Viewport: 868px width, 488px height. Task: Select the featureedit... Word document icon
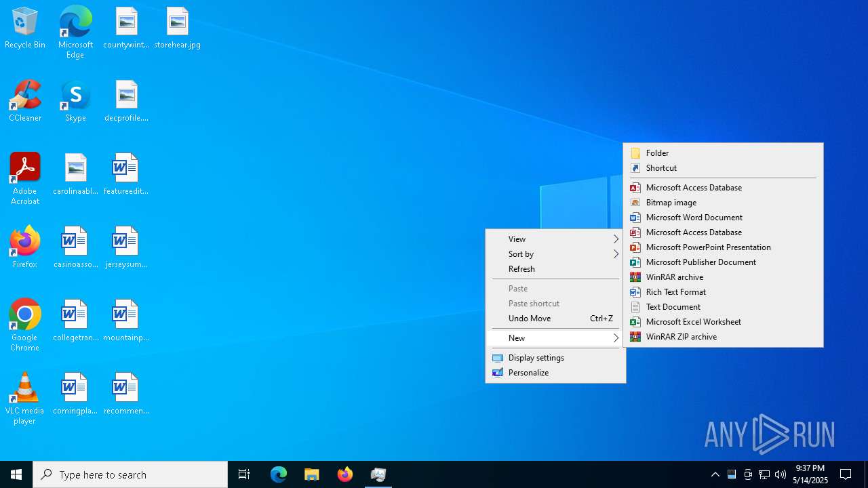126,175
